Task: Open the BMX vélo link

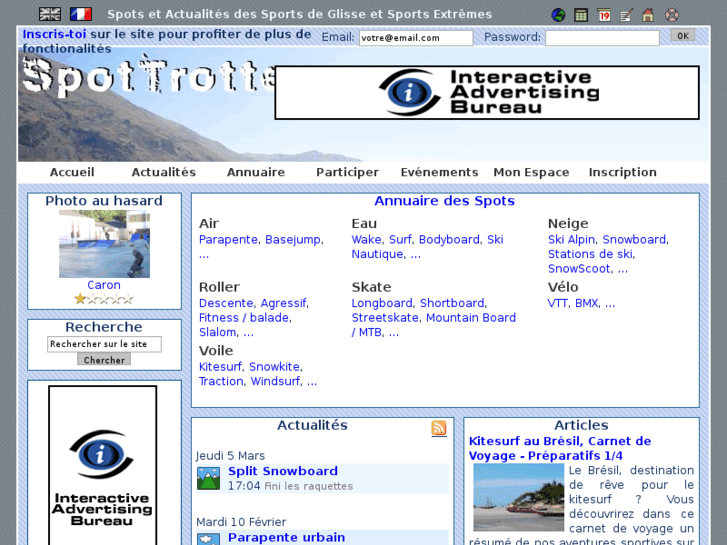Action: point(587,303)
